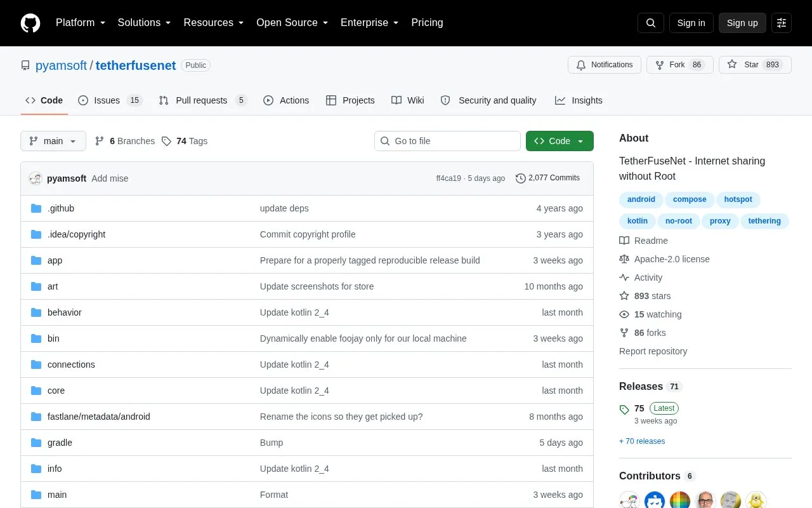Click the Branches icon

(100, 141)
